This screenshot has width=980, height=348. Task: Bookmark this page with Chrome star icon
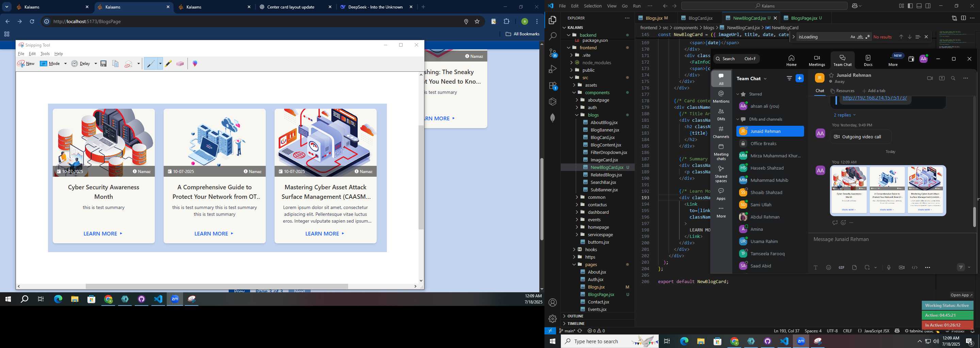tap(477, 22)
